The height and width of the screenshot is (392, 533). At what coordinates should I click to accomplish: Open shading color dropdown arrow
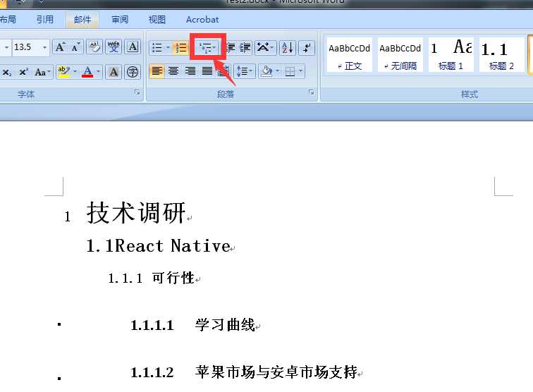tap(277, 71)
